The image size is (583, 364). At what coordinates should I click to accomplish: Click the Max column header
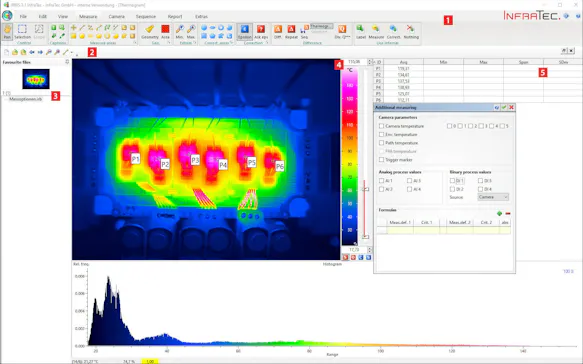[483, 62]
